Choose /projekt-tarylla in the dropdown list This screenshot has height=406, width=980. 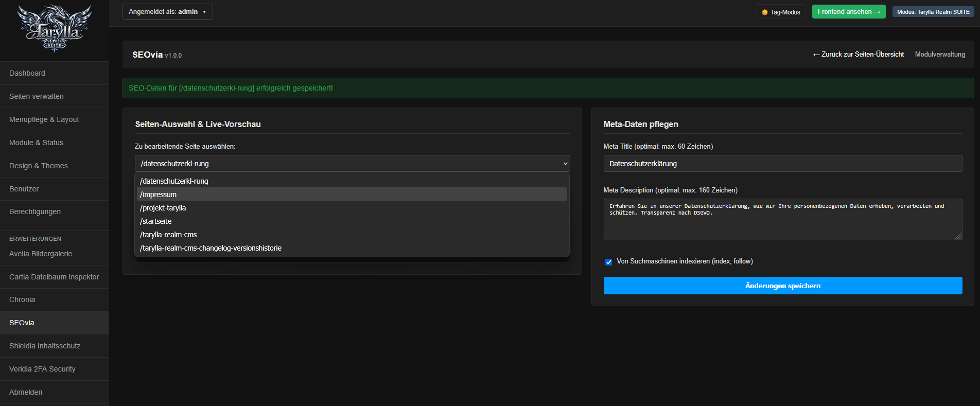[352, 208]
